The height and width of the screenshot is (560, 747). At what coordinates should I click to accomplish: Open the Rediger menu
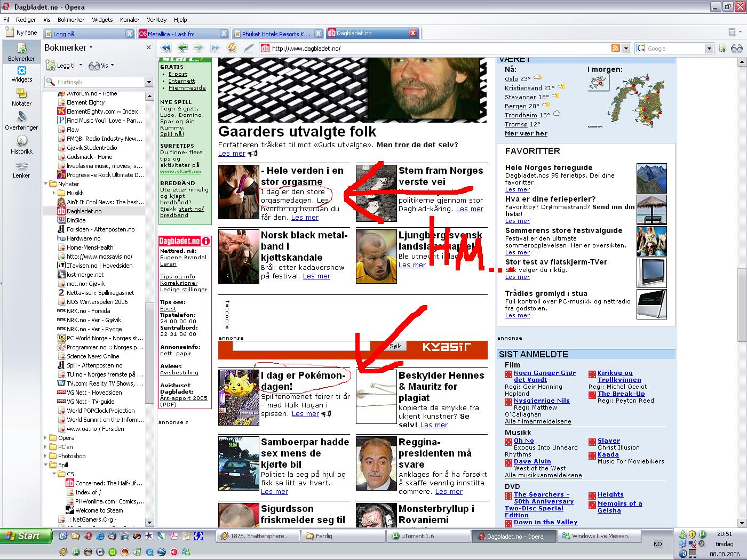point(26,20)
